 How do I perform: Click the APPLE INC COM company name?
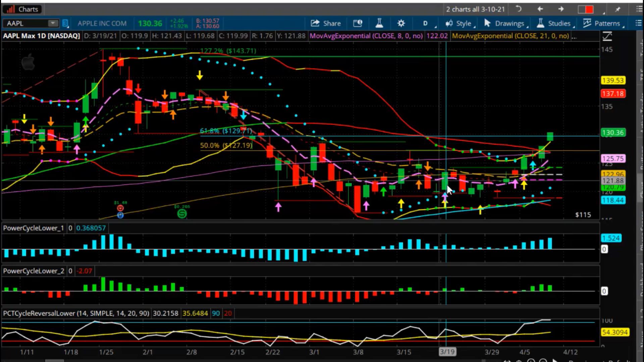[102, 23]
